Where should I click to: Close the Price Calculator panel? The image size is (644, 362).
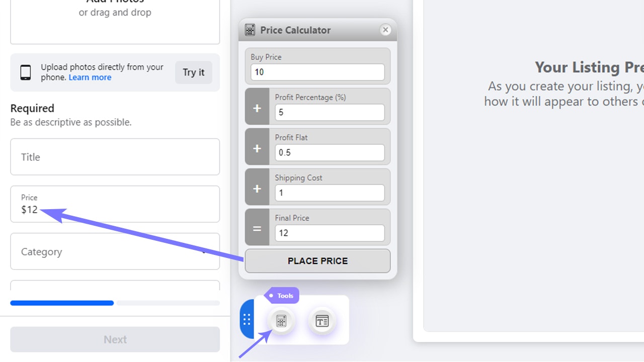tap(385, 30)
